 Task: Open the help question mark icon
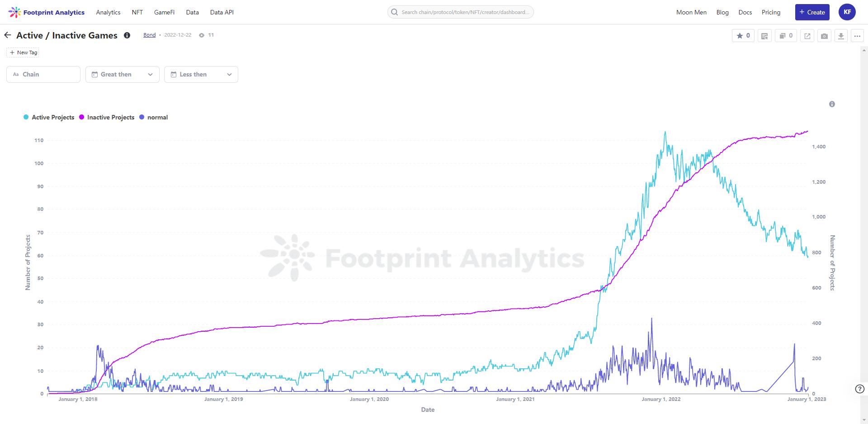point(859,389)
